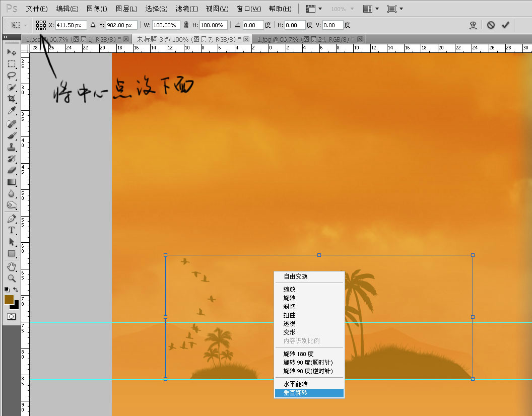Select the Blur tool

(x=12, y=193)
